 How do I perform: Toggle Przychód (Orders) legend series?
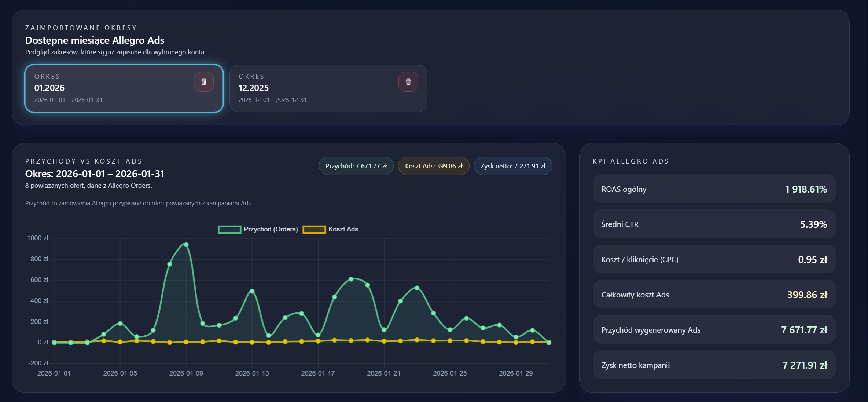pyautogui.click(x=271, y=229)
